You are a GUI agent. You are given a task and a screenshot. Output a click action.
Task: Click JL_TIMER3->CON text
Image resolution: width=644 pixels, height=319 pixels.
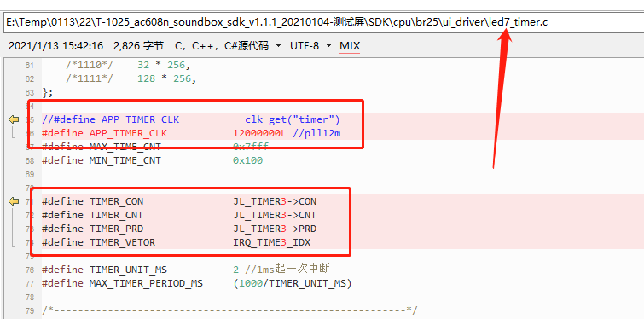[275, 201]
